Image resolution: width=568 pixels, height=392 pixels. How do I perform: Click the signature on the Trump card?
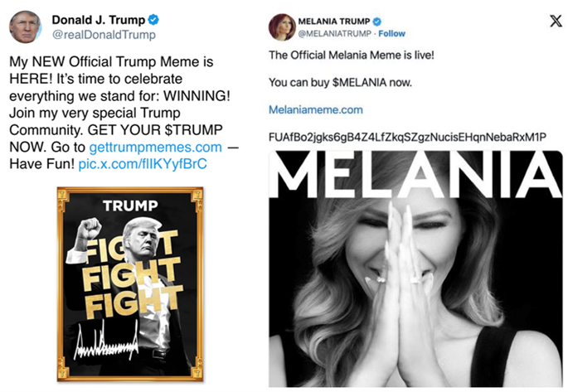[106, 340]
